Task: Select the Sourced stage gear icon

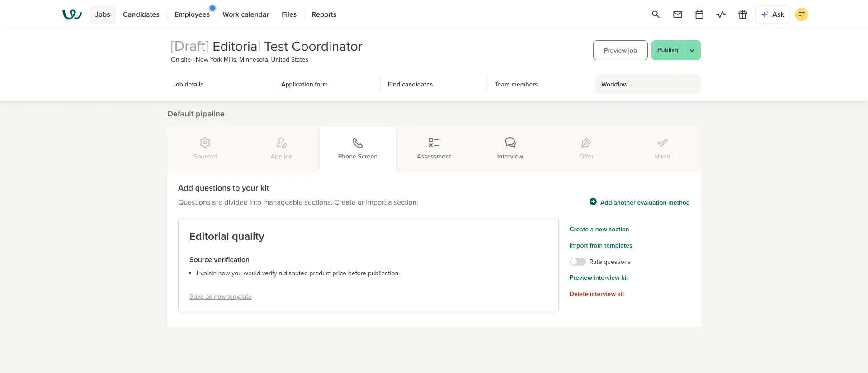Action: point(205,143)
